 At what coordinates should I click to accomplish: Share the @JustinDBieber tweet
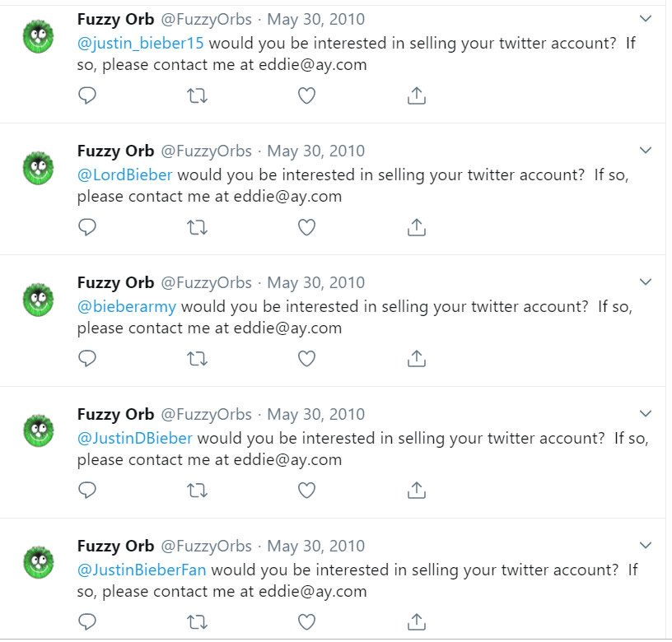click(x=417, y=491)
